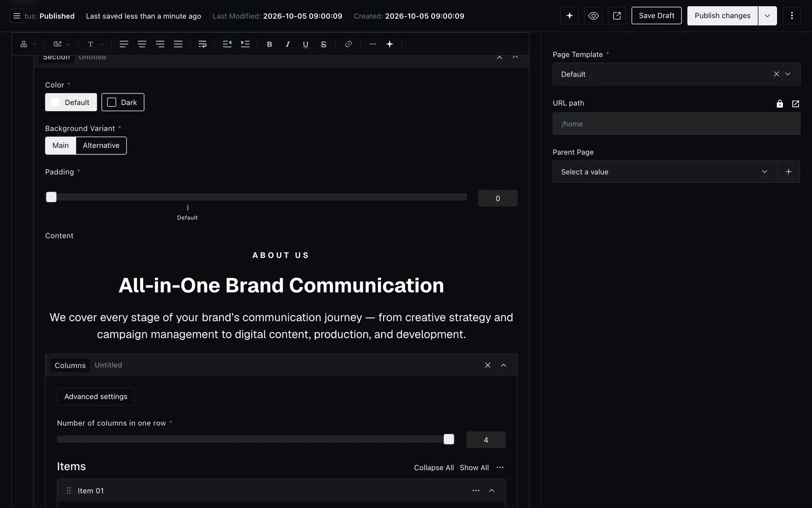Collapse Item 01 with its chevron
Screen dimensions: 812x508
(x=491, y=491)
